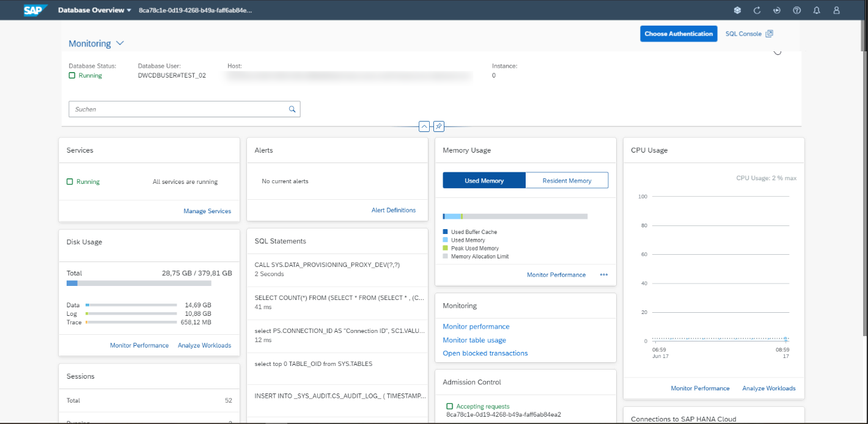This screenshot has height=424, width=868.
Task: Click the Suchen search input field
Action: pyautogui.click(x=177, y=109)
